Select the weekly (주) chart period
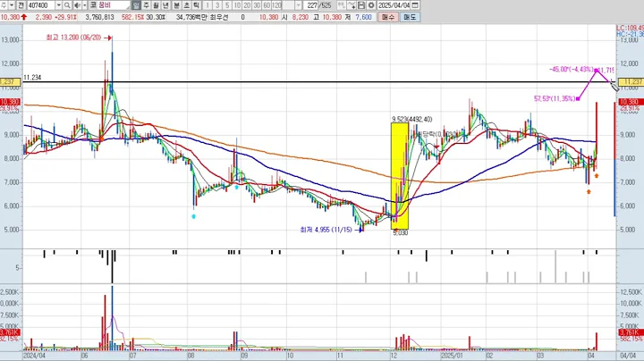Image resolution: width=644 pixels, height=361 pixels. point(146,5)
